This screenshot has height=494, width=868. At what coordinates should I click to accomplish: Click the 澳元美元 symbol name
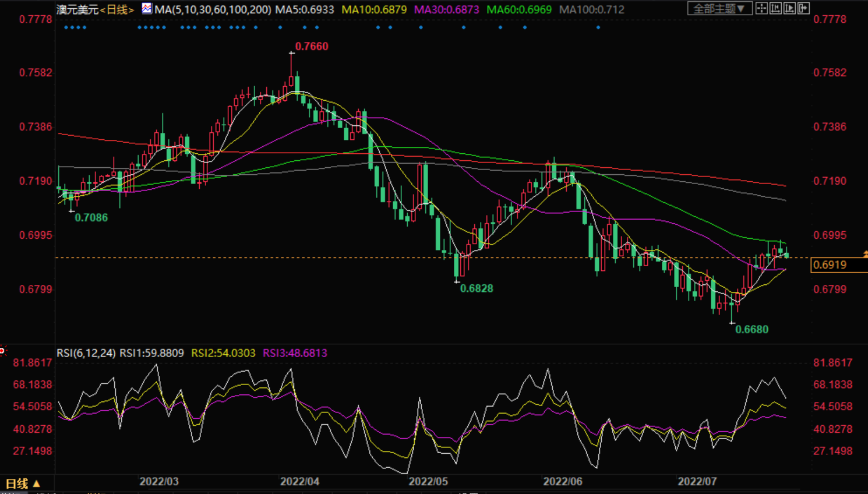click(x=77, y=9)
